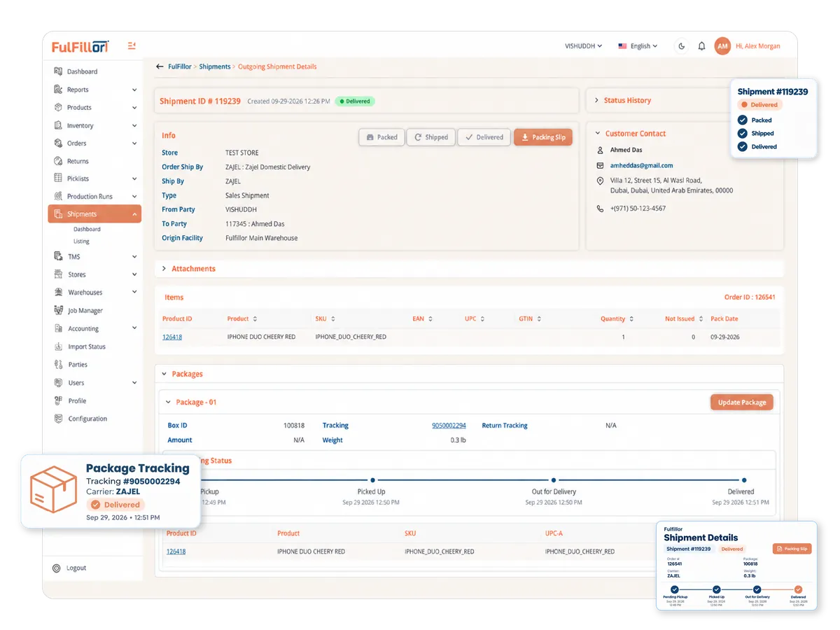Click the Update Package button
Viewport: 840px width, 630px height.
(x=742, y=402)
